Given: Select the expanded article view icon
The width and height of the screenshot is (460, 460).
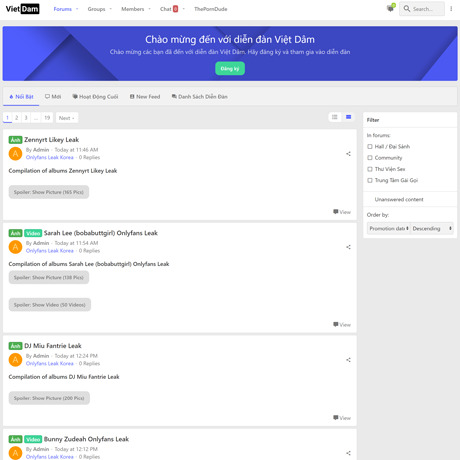Looking at the screenshot, I should [x=349, y=117].
